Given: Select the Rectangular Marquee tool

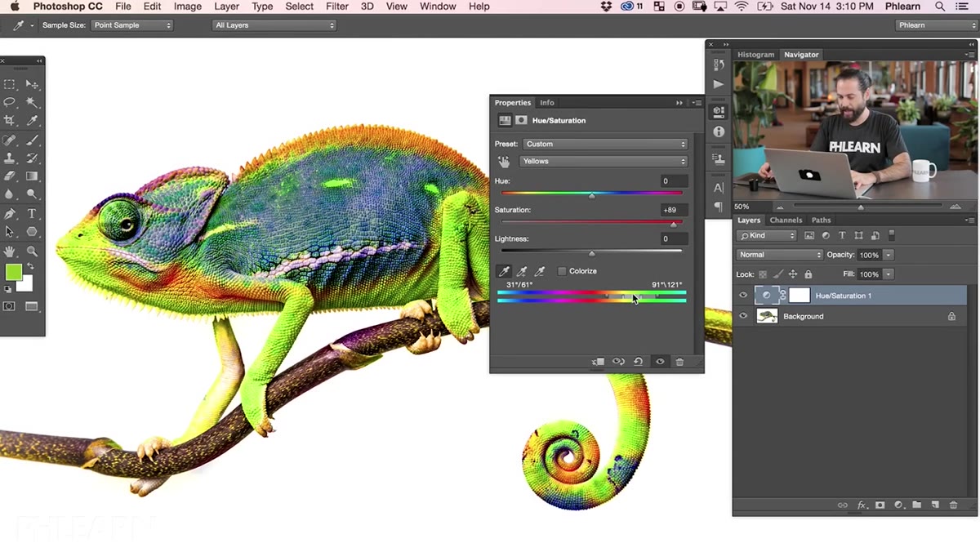Looking at the screenshot, I should [10, 84].
